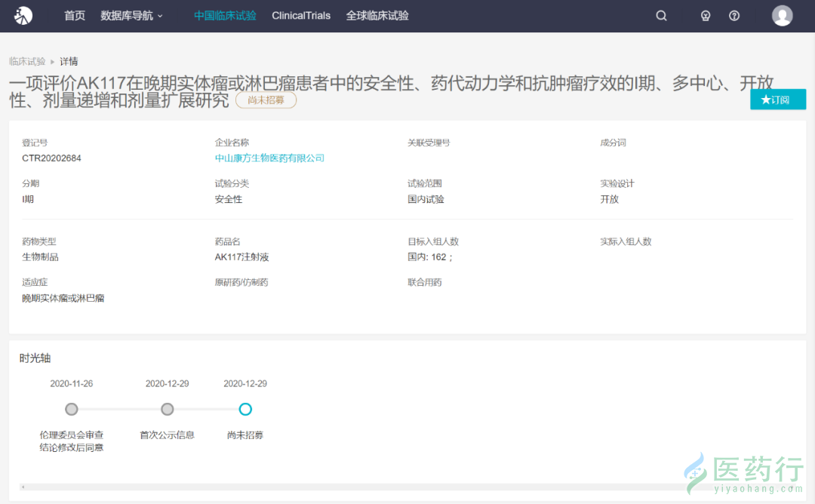
Task: Click scrollbar left arrow under timeline
Action: coord(23,487)
